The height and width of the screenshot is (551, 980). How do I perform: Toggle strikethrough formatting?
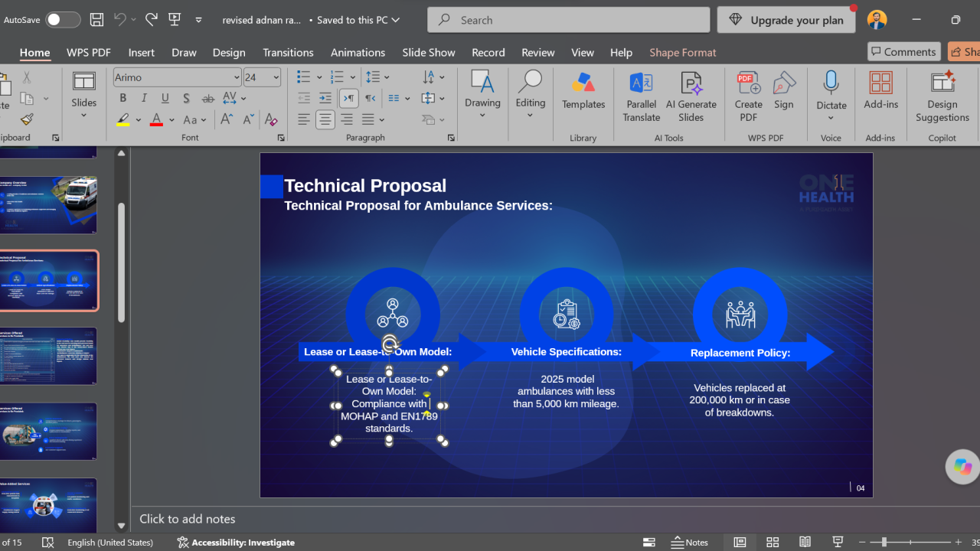click(208, 98)
